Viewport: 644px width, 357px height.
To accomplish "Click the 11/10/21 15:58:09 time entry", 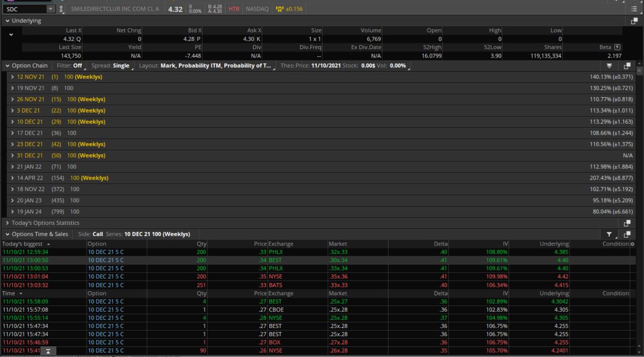I will pyautogui.click(x=25, y=302).
